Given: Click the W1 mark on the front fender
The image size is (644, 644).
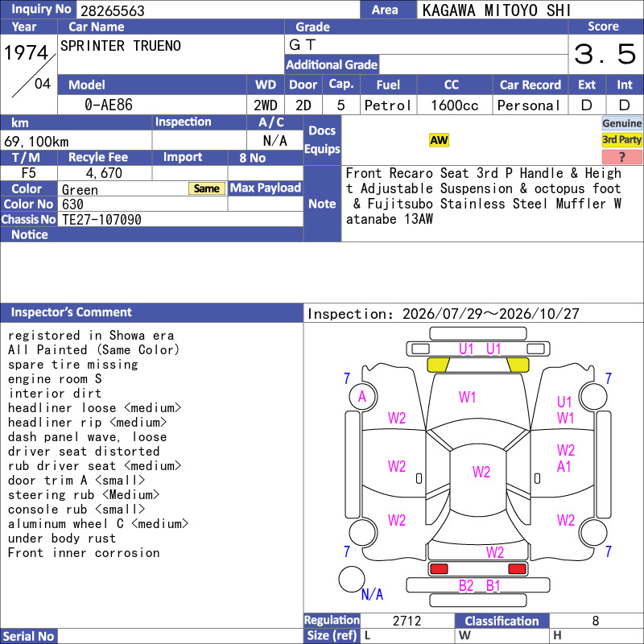Looking at the screenshot, I should tap(565, 418).
